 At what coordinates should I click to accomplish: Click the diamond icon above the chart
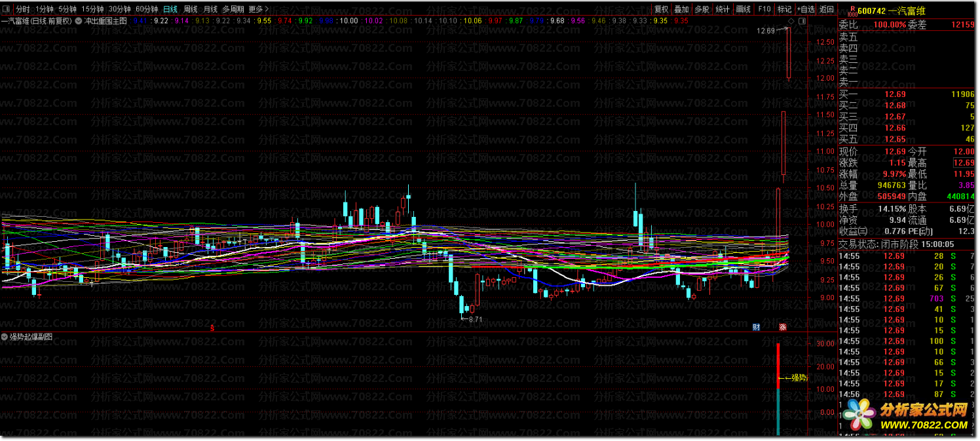(x=791, y=21)
